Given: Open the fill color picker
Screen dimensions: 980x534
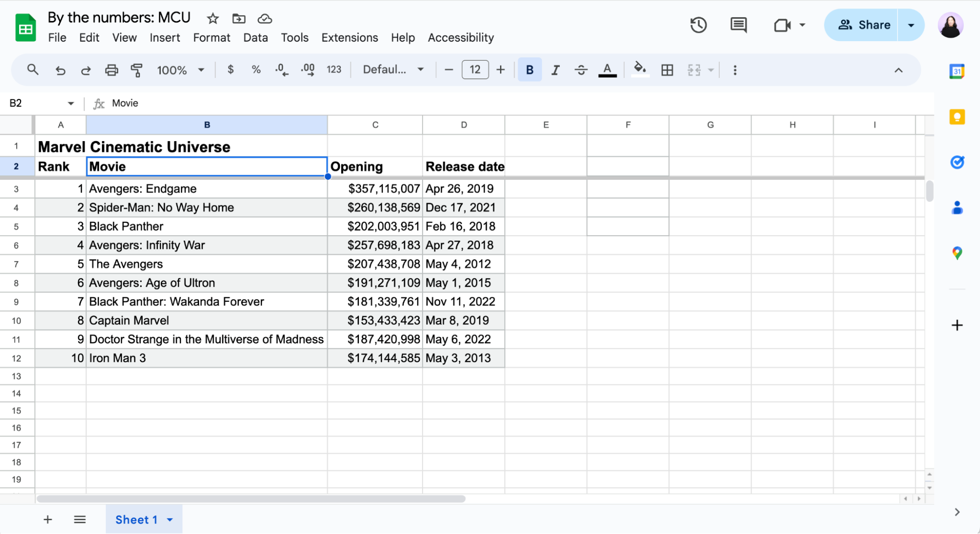Looking at the screenshot, I should coord(640,70).
